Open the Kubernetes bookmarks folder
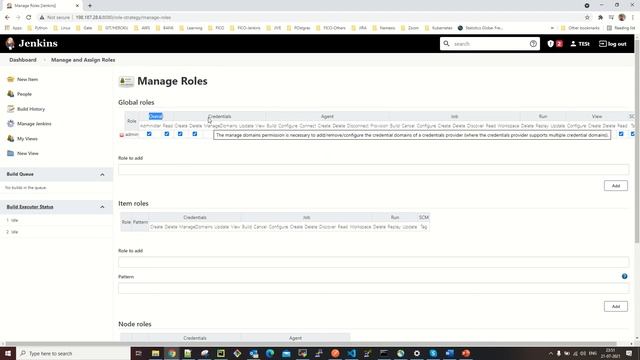This screenshot has height=360, width=640. tap(438, 28)
